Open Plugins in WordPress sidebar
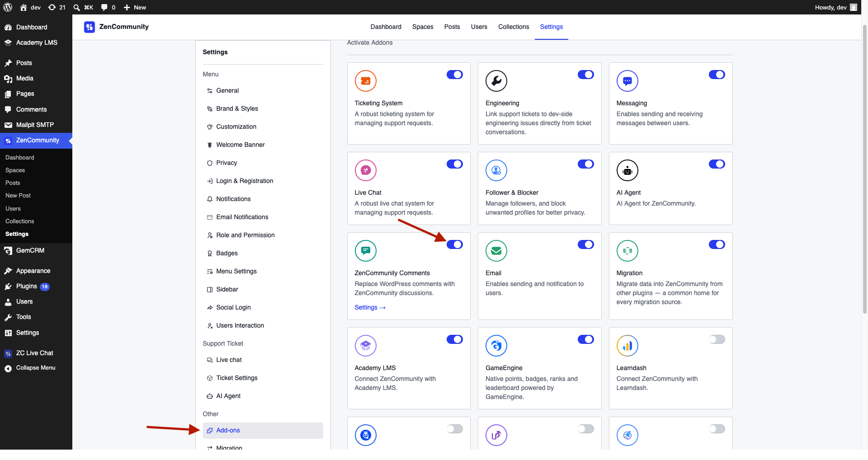The image size is (868, 460). (36, 286)
